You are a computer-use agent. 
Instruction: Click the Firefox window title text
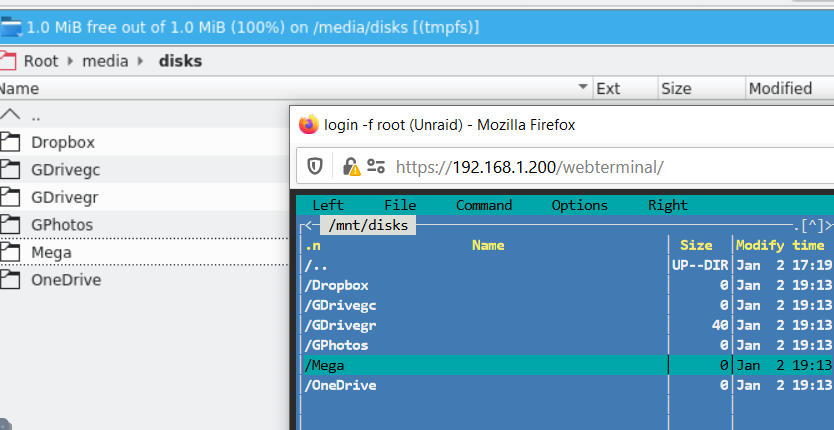[449, 125]
